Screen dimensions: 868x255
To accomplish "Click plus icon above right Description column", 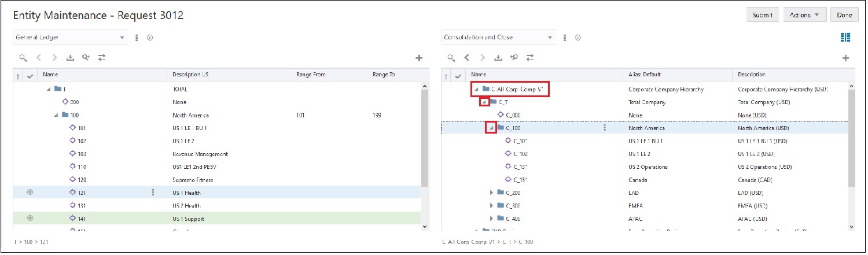I will [845, 58].
